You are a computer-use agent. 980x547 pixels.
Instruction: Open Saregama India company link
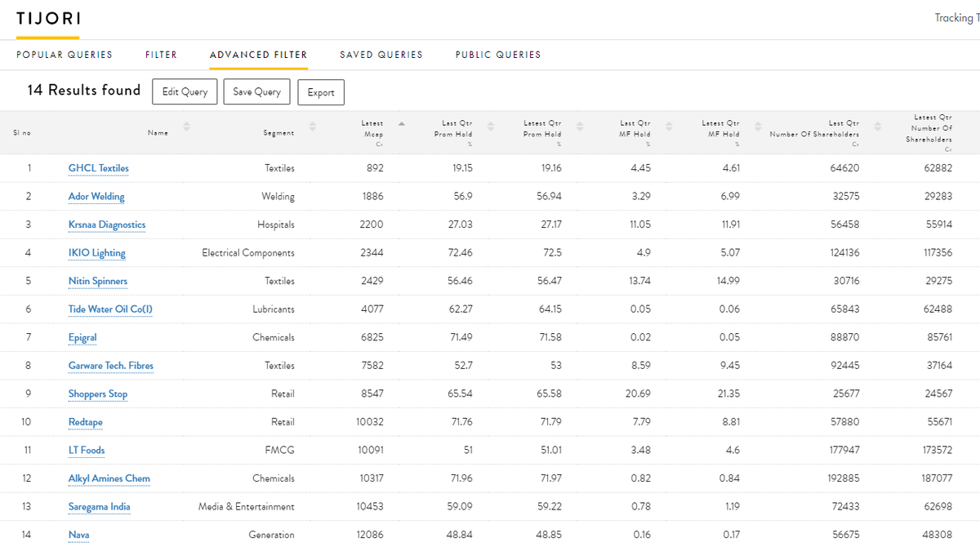pos(99,506)
